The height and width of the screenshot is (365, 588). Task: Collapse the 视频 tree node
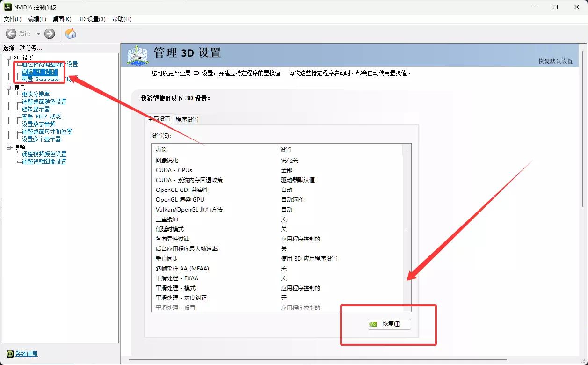pos(8,147)
